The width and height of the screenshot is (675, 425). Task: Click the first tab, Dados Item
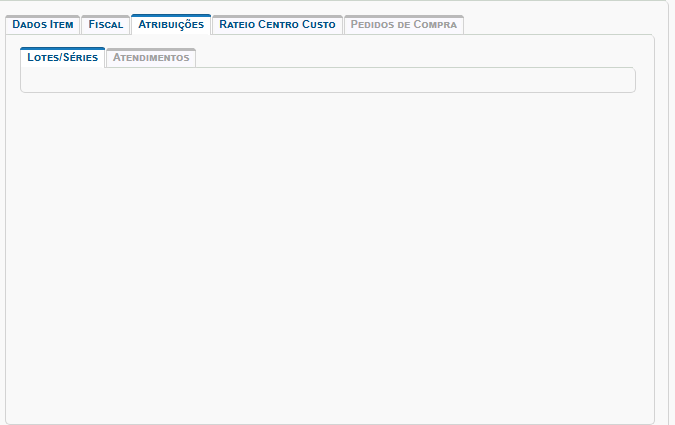tap(42, 24)
